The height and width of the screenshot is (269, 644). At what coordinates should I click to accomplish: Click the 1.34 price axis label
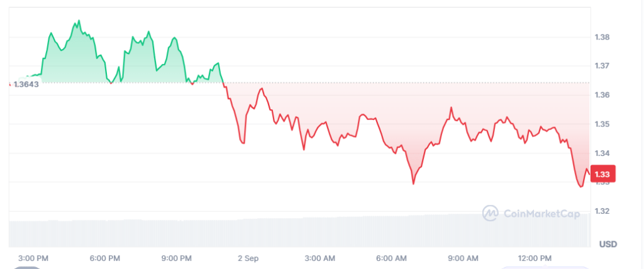coord(602,153)
